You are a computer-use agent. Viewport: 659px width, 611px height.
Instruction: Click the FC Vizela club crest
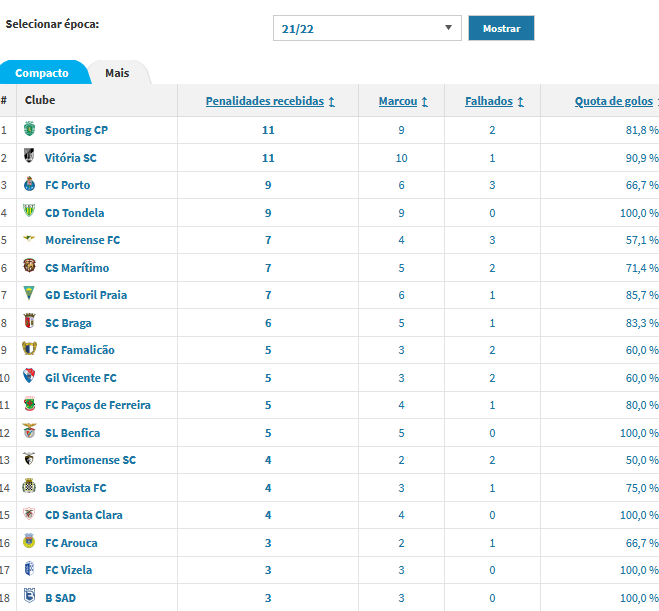click(x=29, y=569)
